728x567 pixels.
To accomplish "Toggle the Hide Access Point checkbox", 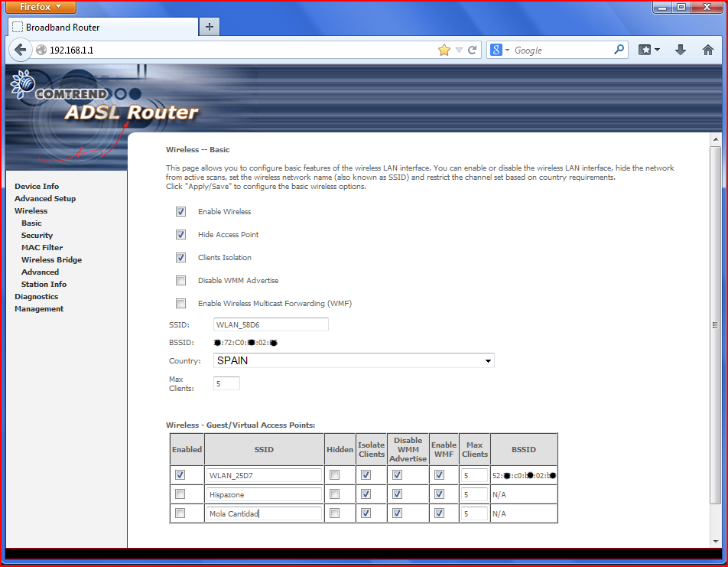I will (x=181, y=235).
